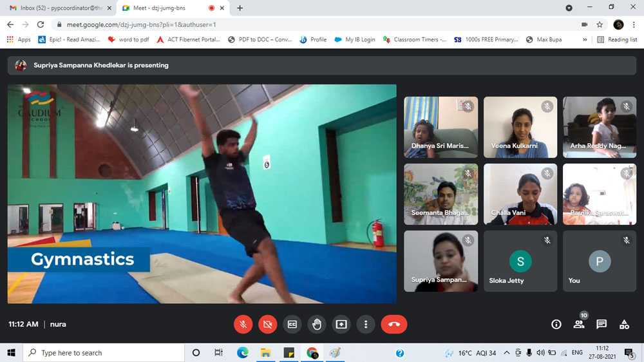Click the Windows taskbar search box
The height and width of the screenshot is (362, 644).
pos(103,353)
